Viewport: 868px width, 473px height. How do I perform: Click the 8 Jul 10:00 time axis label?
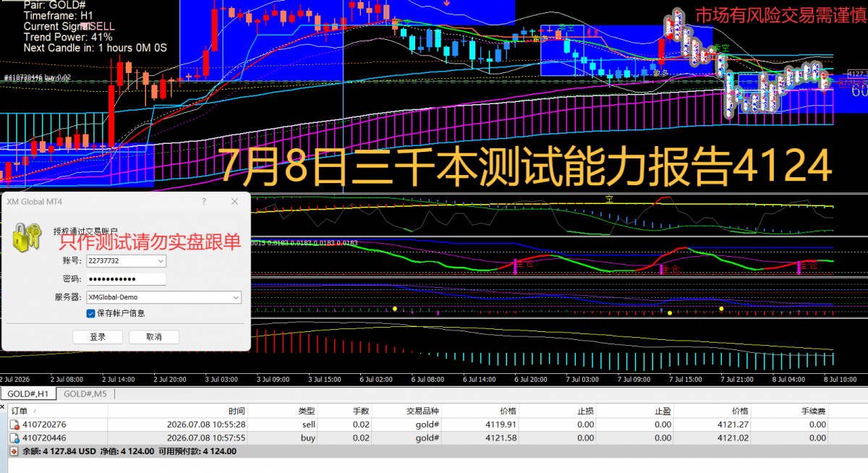click(x=840, y=379)
